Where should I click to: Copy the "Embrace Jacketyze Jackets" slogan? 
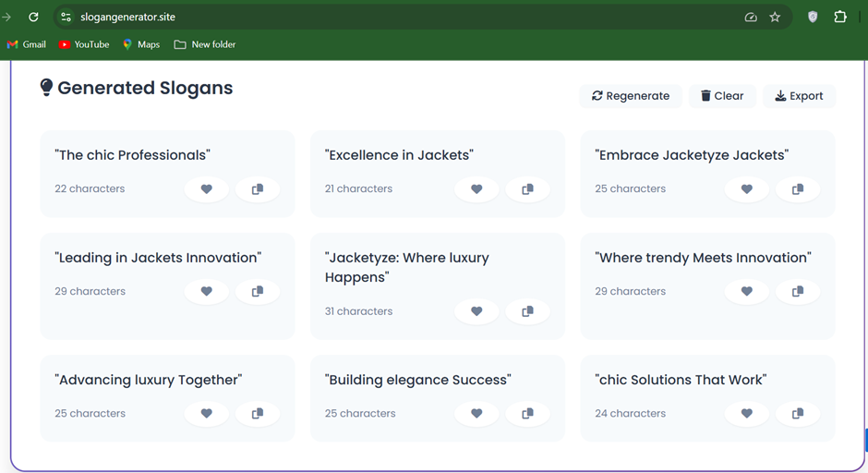798,189
